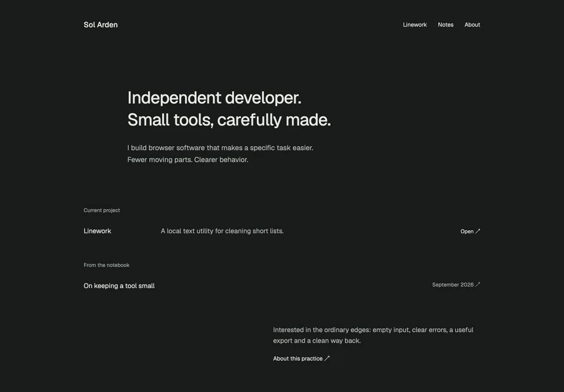This screenshot has height=392, width=564.
Task: Click the heading Independent developer.
Action: [214, 98]
